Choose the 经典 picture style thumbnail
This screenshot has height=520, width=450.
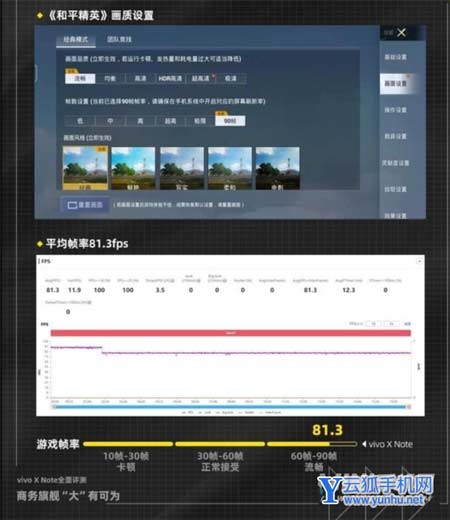pyautogui.click(x=85, y=168)
